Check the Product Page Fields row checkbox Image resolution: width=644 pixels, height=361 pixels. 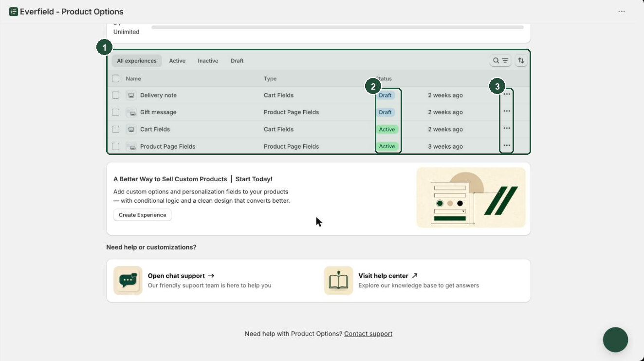tap(115, 147)
